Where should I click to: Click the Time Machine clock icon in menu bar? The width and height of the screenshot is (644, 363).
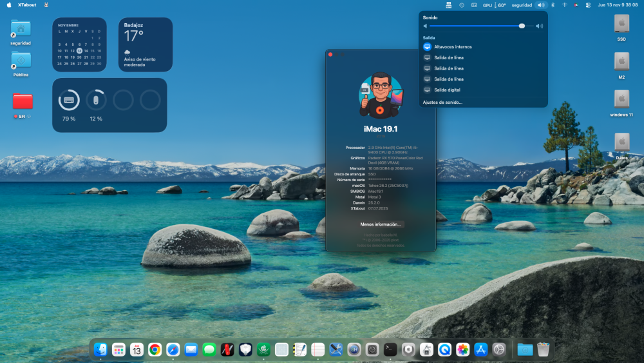click(462, 5)
